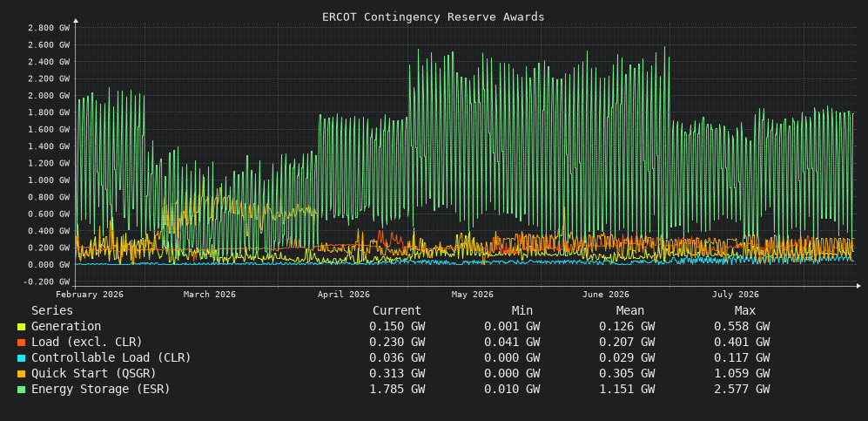Viewport: 868px width, 421px height.
Task: Click Energy Storage min value 0.010 GW
Action: tap(512, 389)
